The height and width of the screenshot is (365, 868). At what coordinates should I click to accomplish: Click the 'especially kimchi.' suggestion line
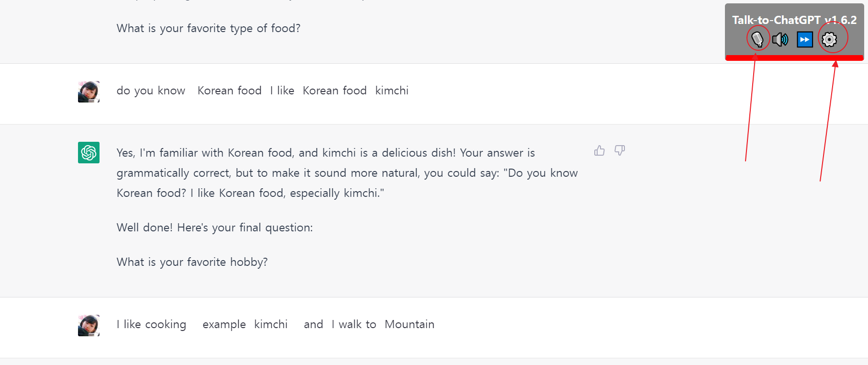[250, 193]
